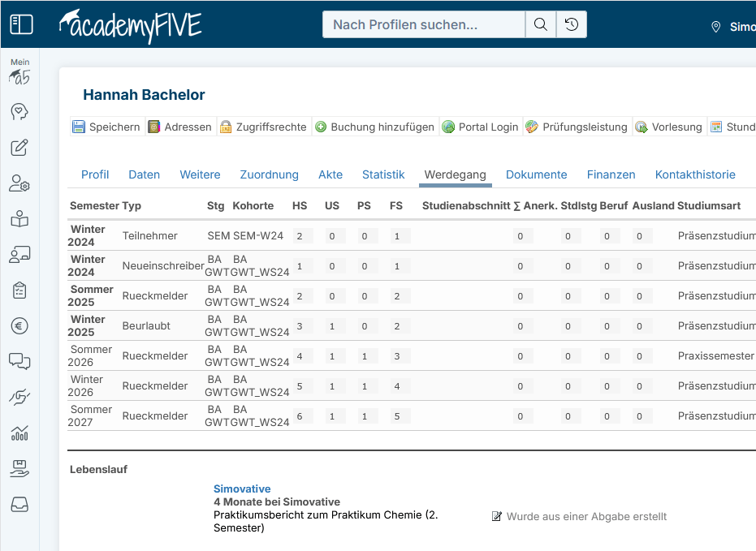Image resolution: width=756 pixels, height=551 pixels.
Task: Open the statistics chart sidebar icon
Action: point(19,433)
